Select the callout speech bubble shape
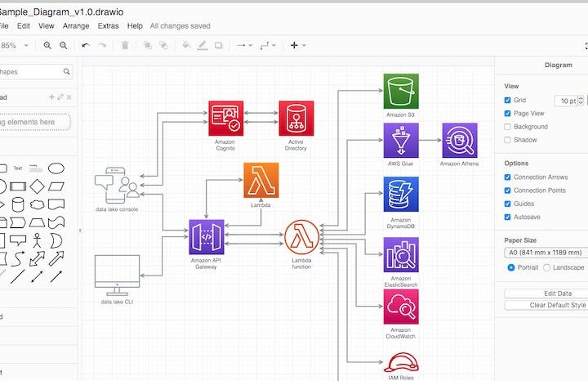Screen dimensions: 588x381 18,240
